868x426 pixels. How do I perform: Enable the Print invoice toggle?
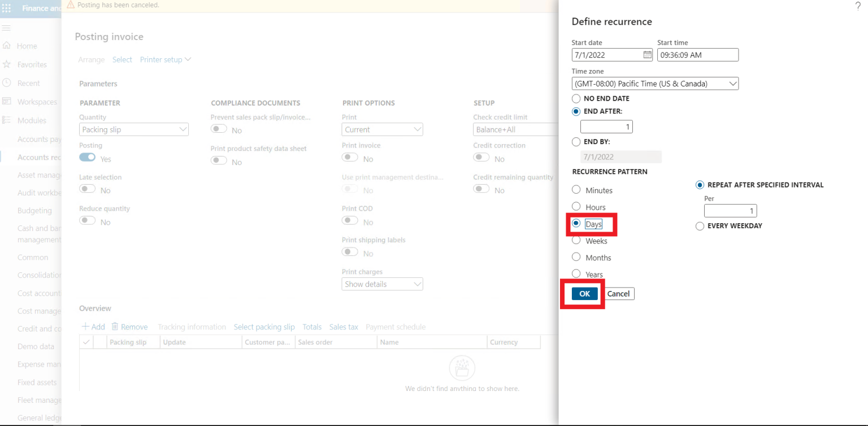pyautogui.click(x=350, y=157)
